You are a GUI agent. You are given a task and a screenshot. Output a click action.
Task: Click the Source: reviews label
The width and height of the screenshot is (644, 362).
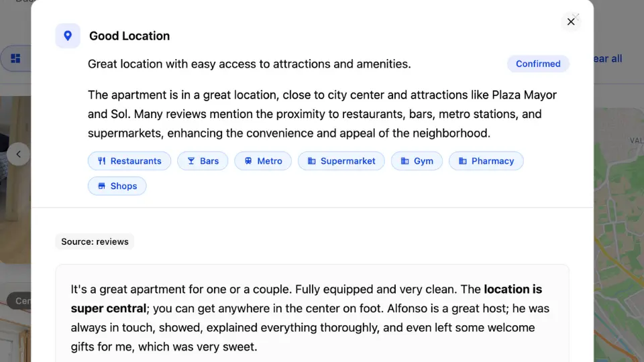[x=95, y=241]
